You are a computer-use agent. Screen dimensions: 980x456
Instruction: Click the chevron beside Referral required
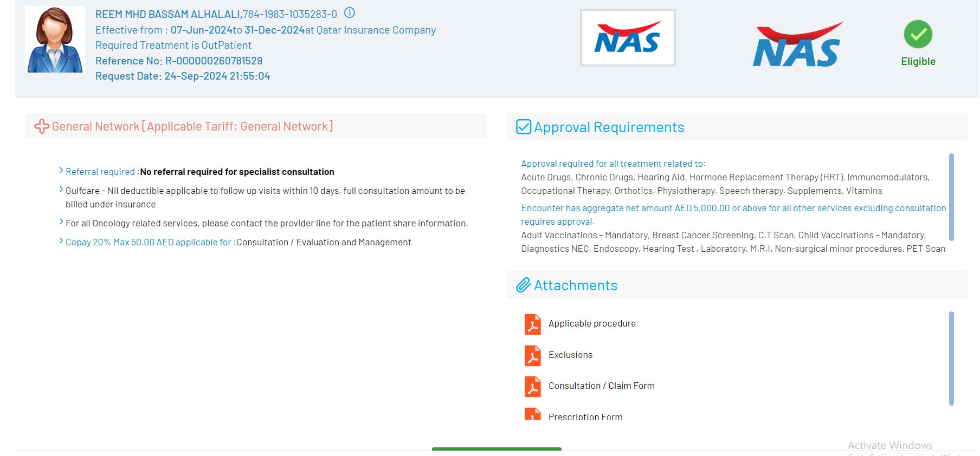pyautogui.click(x=61, y=171)
